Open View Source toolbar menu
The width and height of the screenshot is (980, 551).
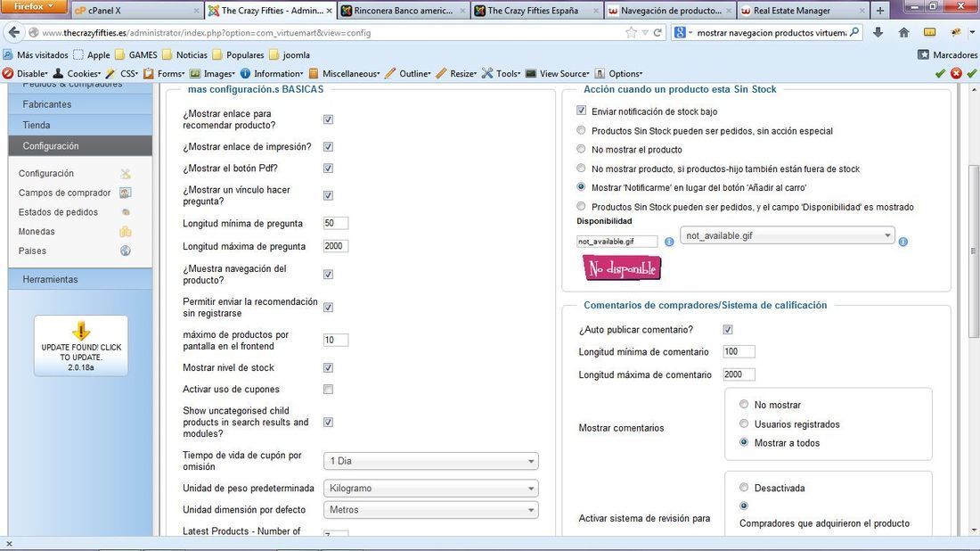[x=558, y=74]
